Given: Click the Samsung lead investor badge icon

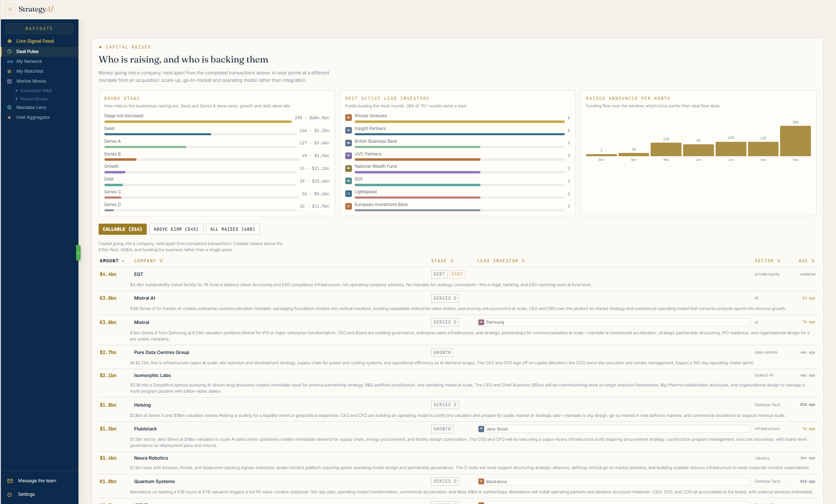Looking at the screenshot, I should pyautogui.click(x=481, y=322).
